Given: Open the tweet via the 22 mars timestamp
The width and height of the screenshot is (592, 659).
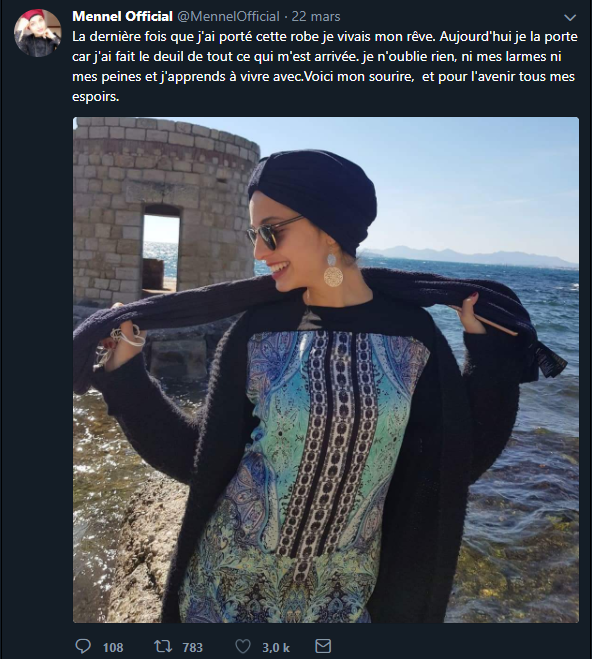Looking at the screenshot, I should 316,16.
